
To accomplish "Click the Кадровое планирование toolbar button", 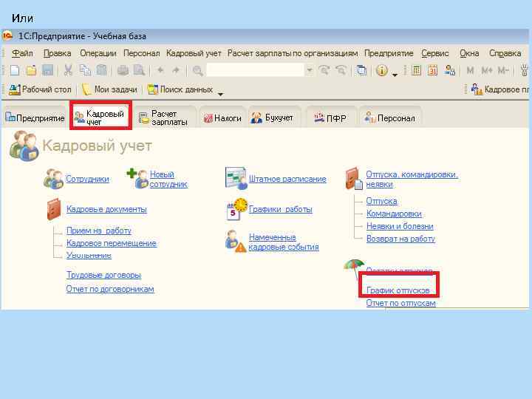I will click(x=499, y=89).
